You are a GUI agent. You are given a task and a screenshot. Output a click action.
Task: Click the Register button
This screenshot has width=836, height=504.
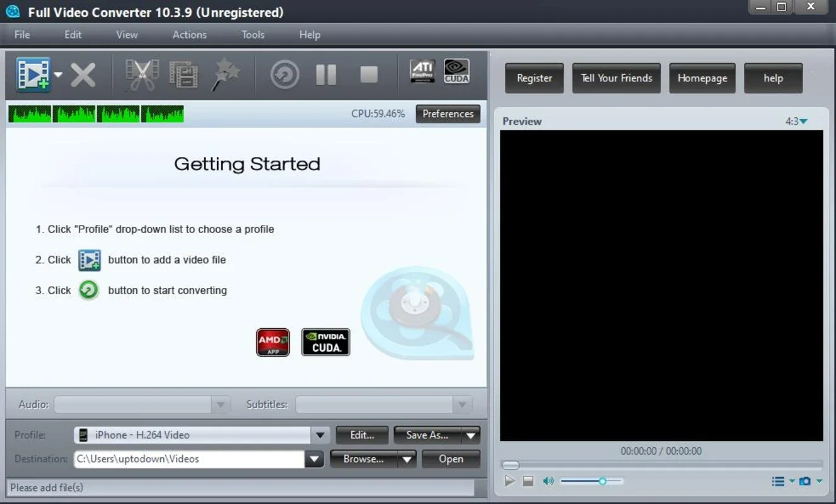click(535, 78)
